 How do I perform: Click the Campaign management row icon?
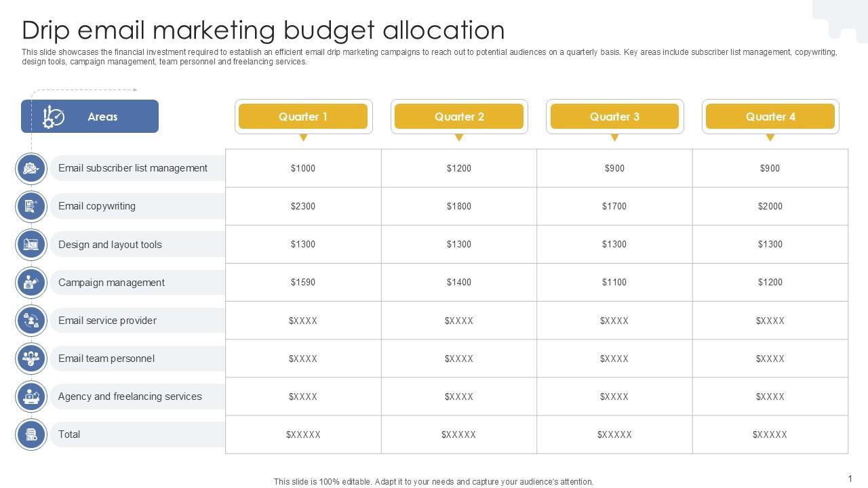tap(31, 283)
